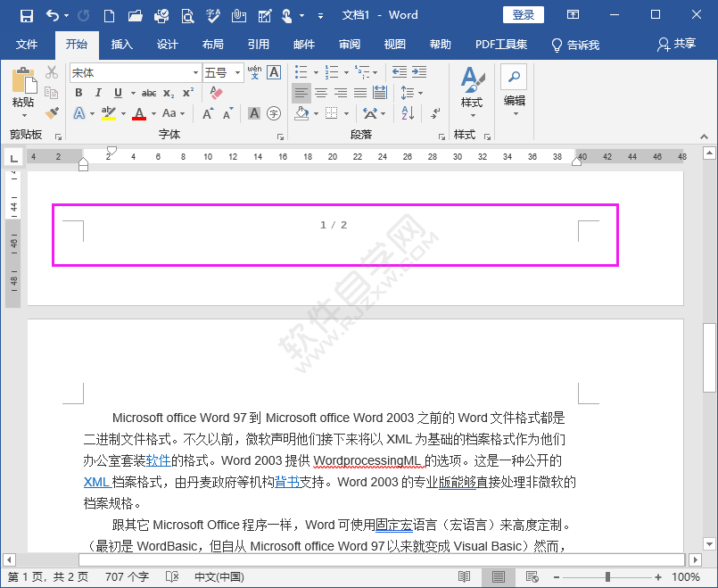Click the 707 个字 word count display

[126, 577]
